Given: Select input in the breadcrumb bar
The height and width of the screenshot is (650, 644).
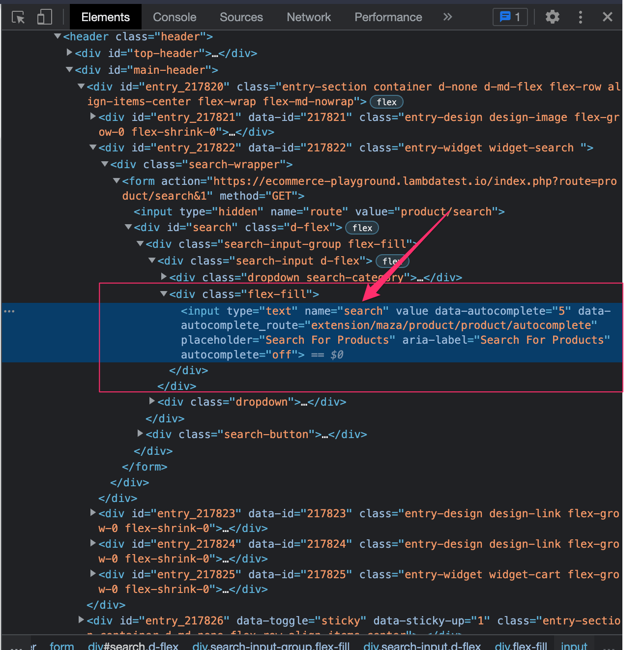Looking at the screenshot, I should (574, 646).
